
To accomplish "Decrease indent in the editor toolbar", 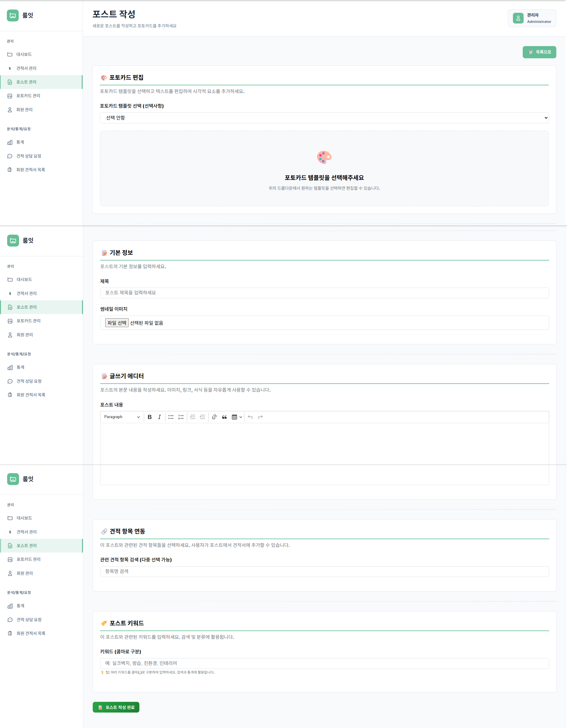I will pyautogui.click(x=193, y=417).
